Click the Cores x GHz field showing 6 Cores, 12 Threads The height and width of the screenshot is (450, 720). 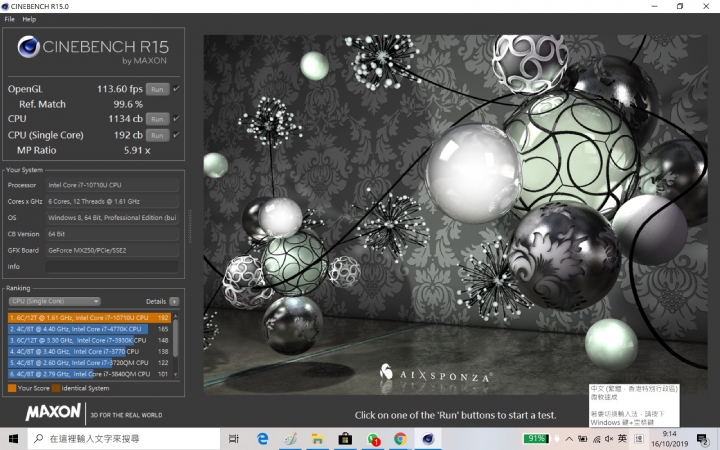pyautogui.click(x=112, y=201)
